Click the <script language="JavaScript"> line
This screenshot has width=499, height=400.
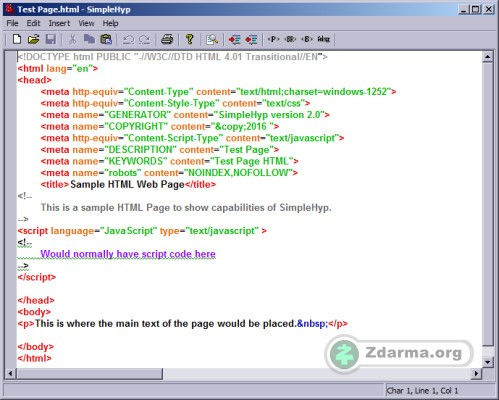click(142, 231)
